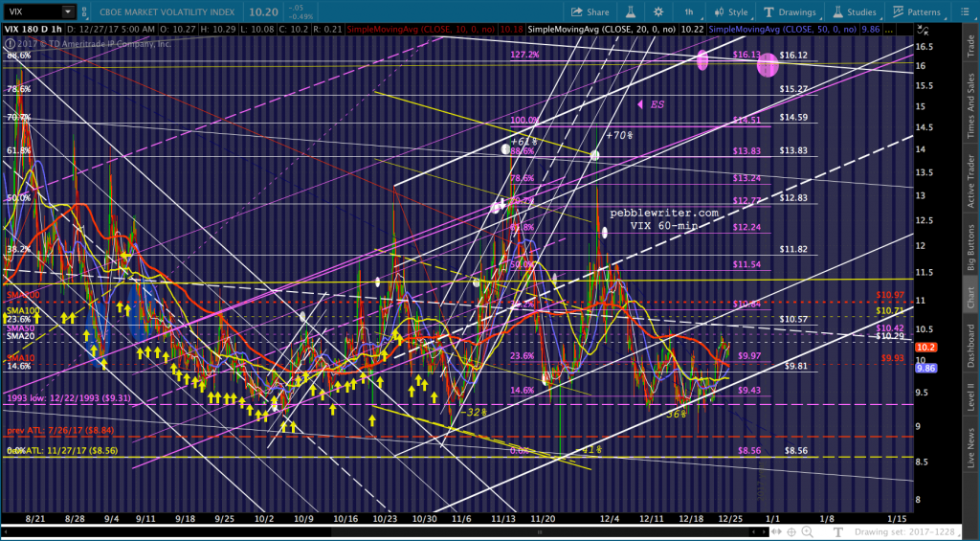Click the 9.86 blue price bubble

(925, 369)
